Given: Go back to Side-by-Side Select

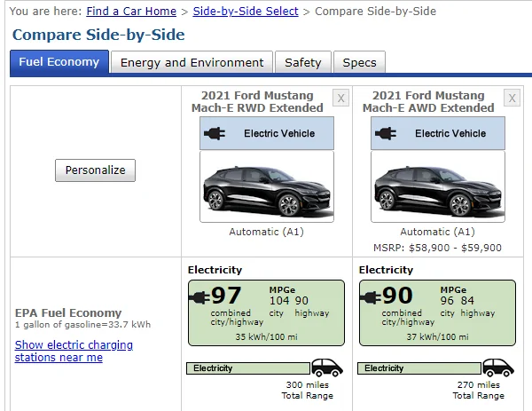Looking at the screenshot, I should [246, 12].
